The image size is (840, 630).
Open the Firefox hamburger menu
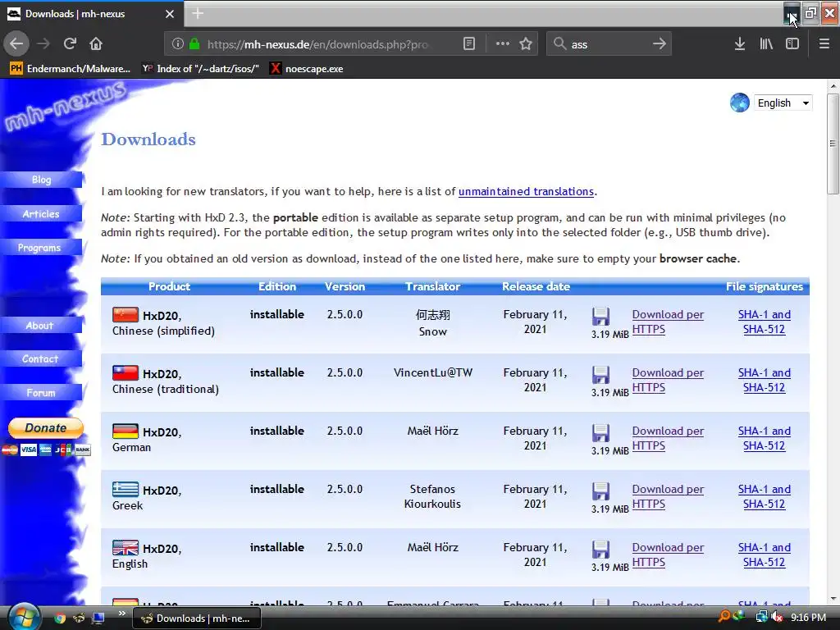click(824, 44)
